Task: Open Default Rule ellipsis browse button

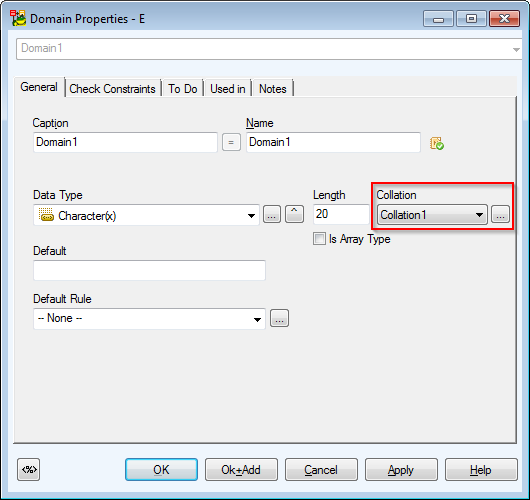Action: click(279, 318)
